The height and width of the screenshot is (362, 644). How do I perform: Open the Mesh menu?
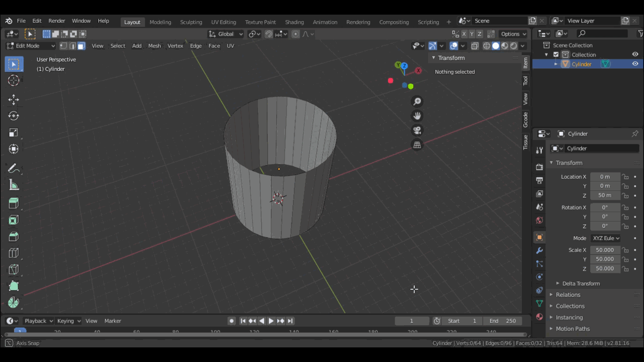pos(154,46)
